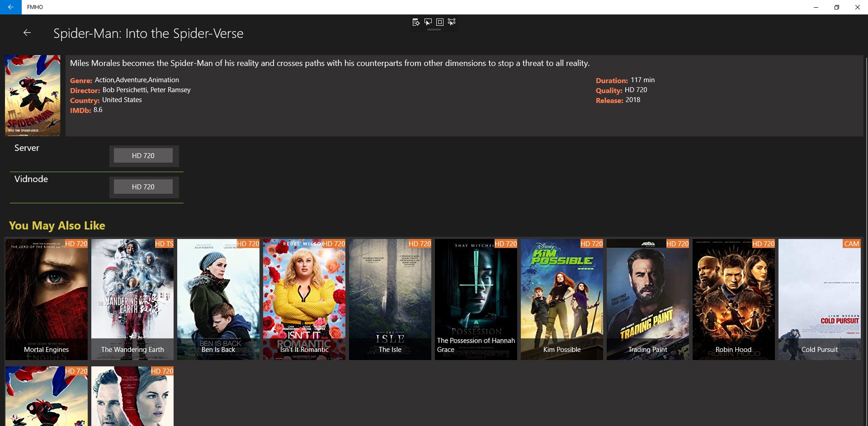This screenshot has height=426, width=868.
Task: Click the 'Director:' orange label
Action: coord(85,90)
